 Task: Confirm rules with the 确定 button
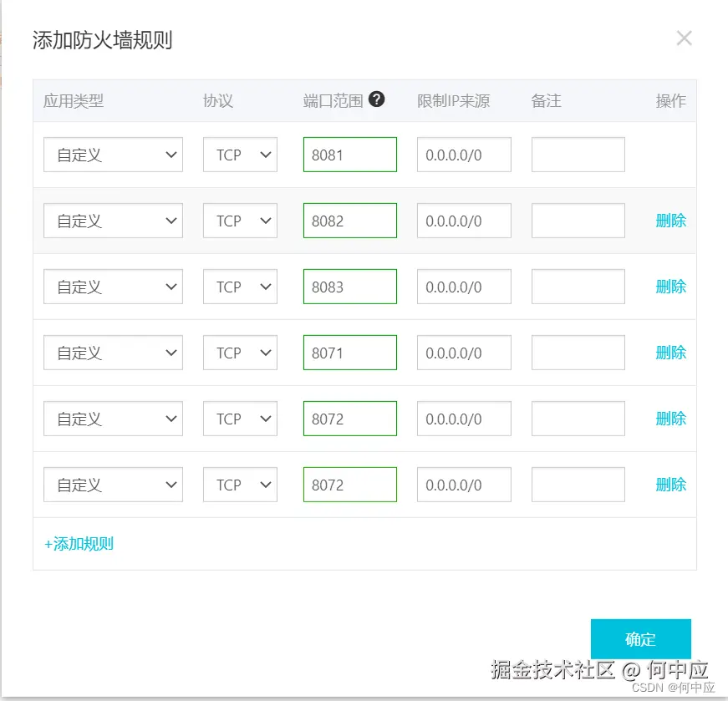[x=640, y=638]
